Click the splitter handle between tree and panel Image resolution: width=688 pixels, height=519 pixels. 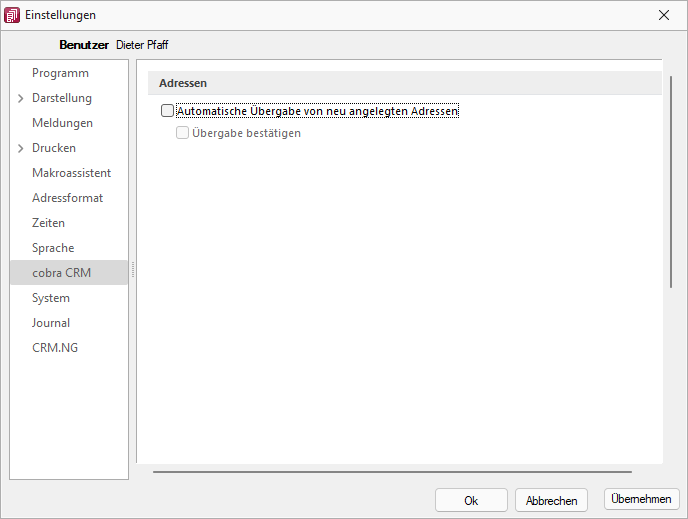(133, 269)
